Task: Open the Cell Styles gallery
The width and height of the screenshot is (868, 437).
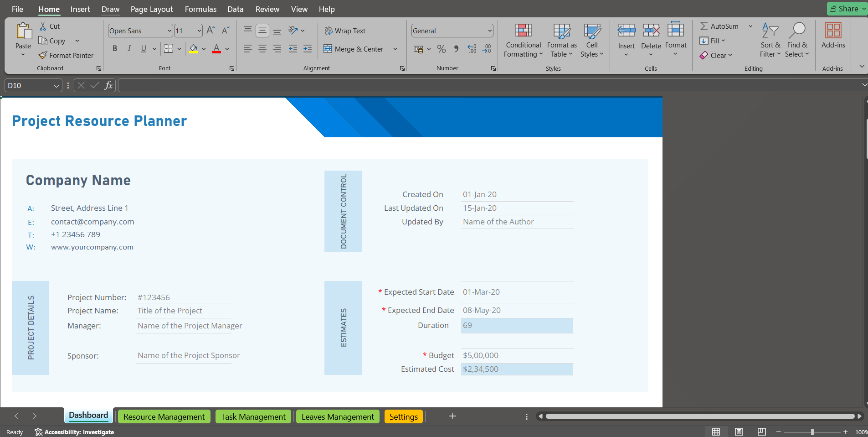Action: [x=592, y=40]
